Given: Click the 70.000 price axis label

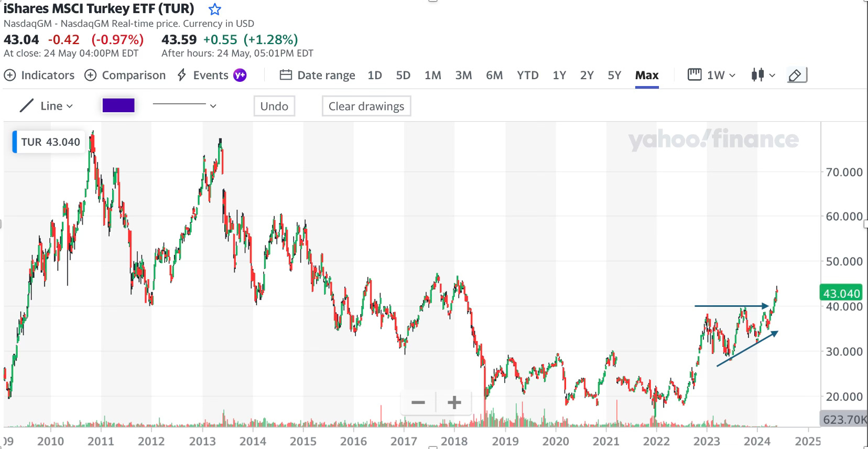Looking at the screenshot, I should point(844,172).
